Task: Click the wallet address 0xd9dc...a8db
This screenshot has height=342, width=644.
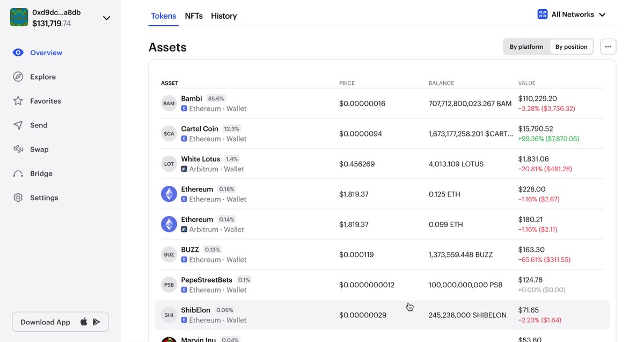Action: pos(56,12)
